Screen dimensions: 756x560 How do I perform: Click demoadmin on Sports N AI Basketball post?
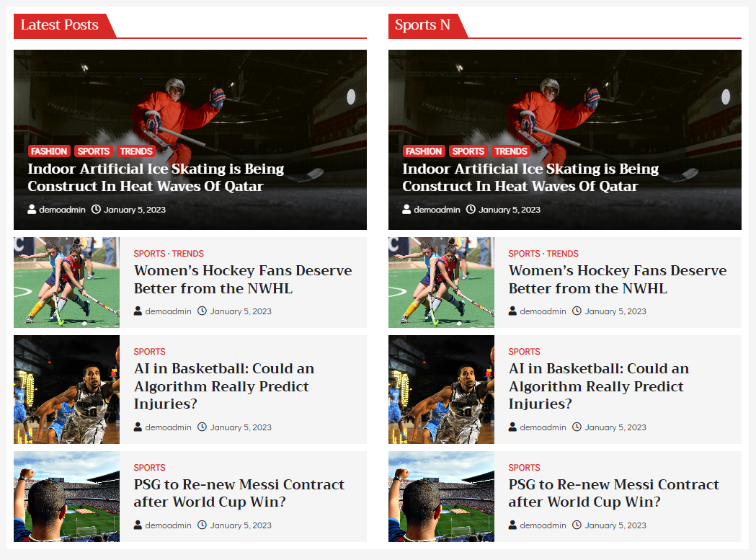(x=543, y=427)
